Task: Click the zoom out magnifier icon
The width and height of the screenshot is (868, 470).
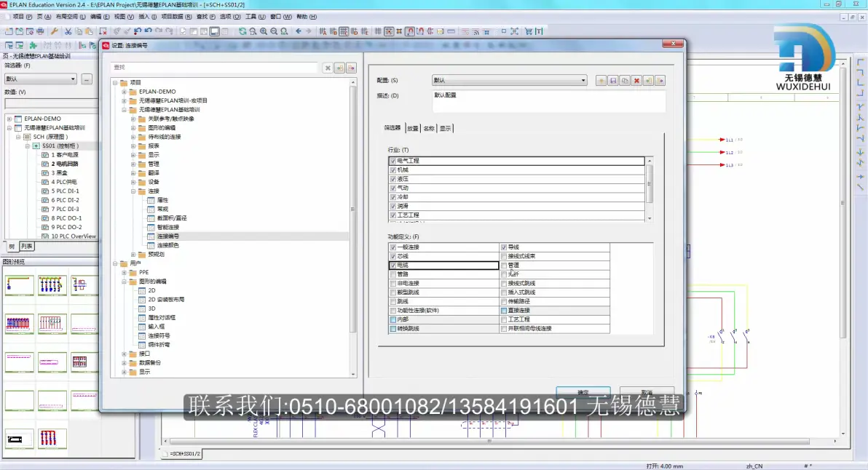Action: click(274, 31)
